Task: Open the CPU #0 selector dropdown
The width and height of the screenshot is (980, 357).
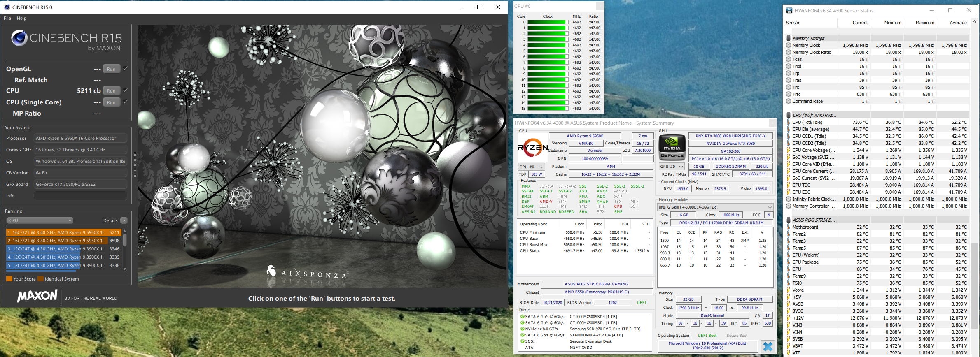Action: coord(531,167)
